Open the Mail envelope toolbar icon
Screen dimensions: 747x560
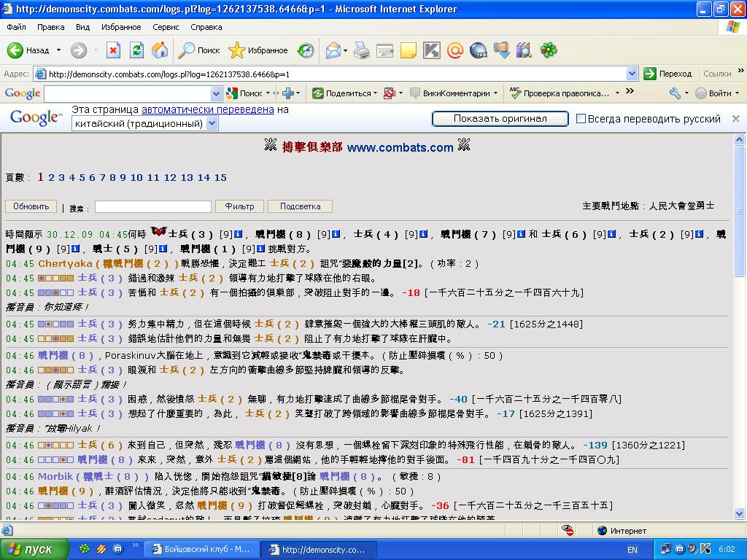[333, 50]
